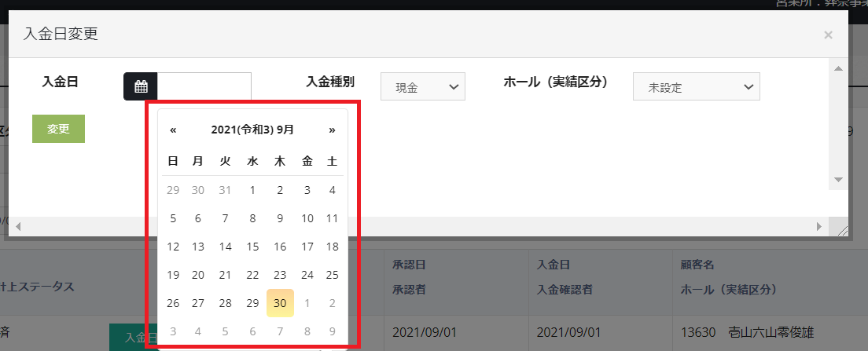Viewport: 868px width, 351px height.
Task: Click the horizontal scrollbar right arrow
Action: [x=819, y=226]
